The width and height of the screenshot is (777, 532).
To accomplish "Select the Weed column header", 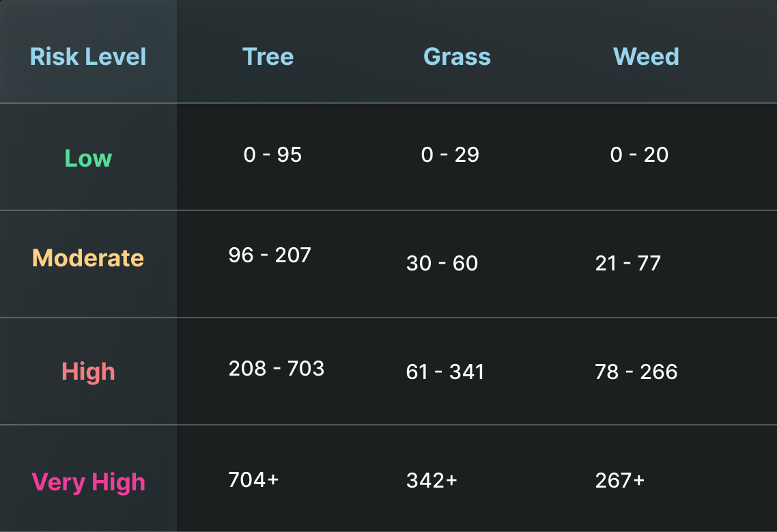I will [646, 57].
